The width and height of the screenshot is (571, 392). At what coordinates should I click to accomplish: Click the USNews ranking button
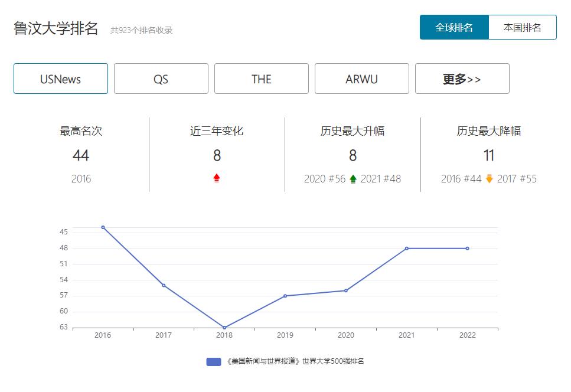(x=60, y=79)
